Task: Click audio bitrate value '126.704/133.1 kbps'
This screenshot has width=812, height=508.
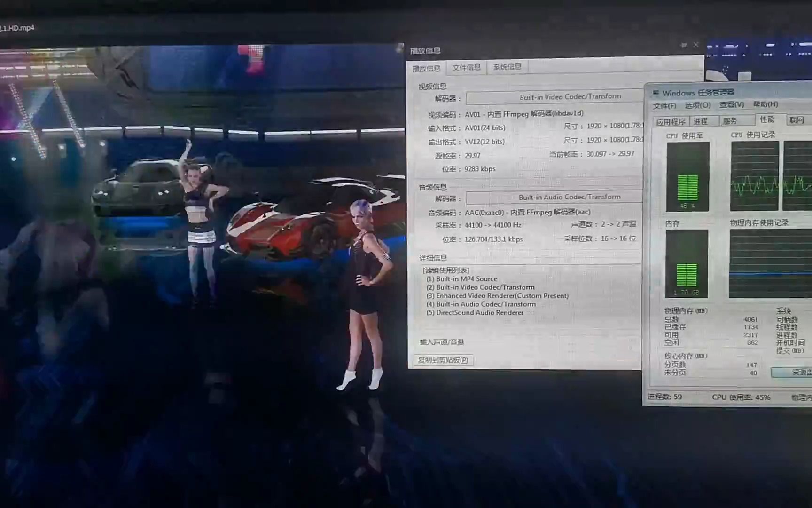Action: pos(493,239)
